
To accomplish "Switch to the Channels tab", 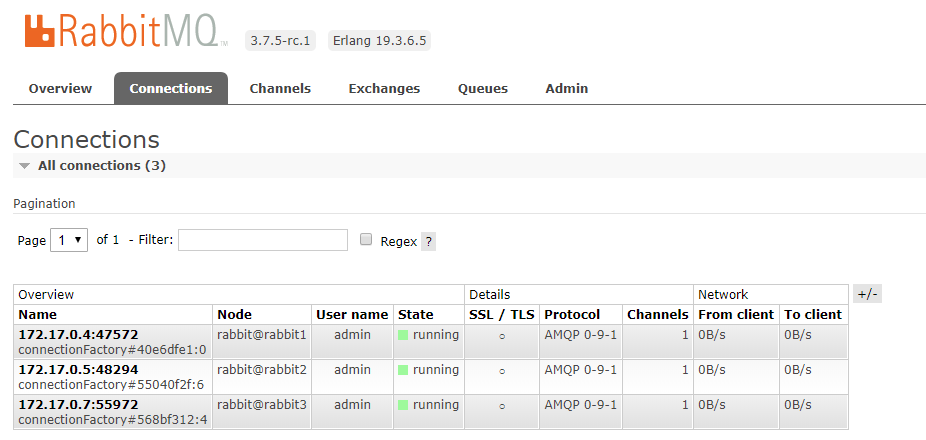I will 280,88.
